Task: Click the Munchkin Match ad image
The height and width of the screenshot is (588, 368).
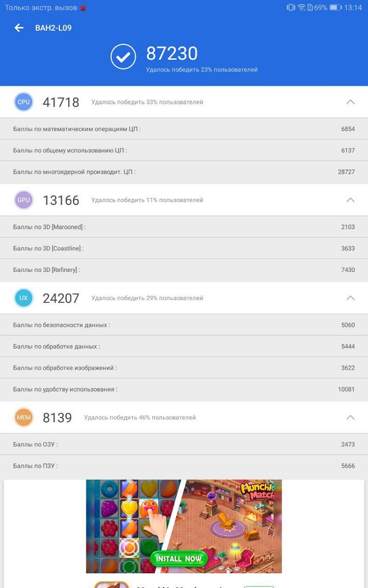Action: tap(184, 526)
